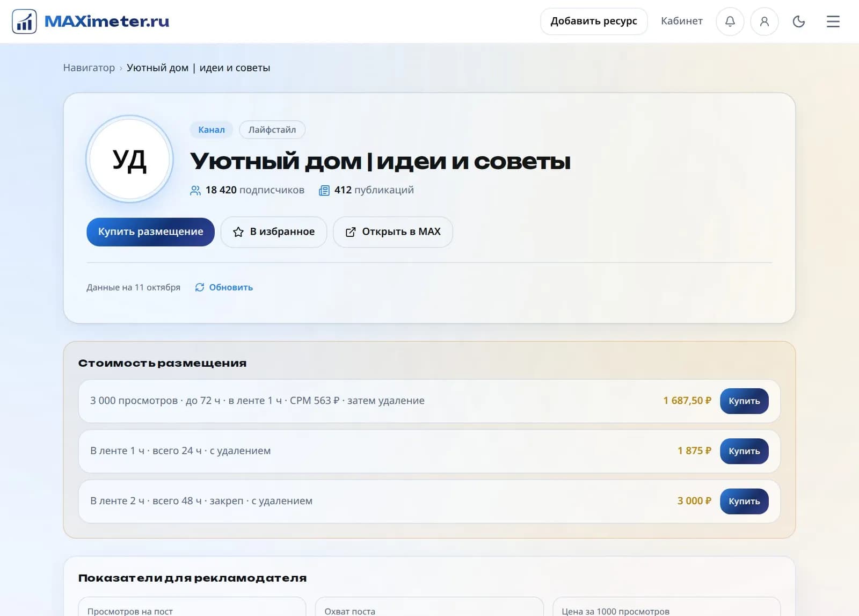Click Открыть в MAX button

(x=393, y=232)
